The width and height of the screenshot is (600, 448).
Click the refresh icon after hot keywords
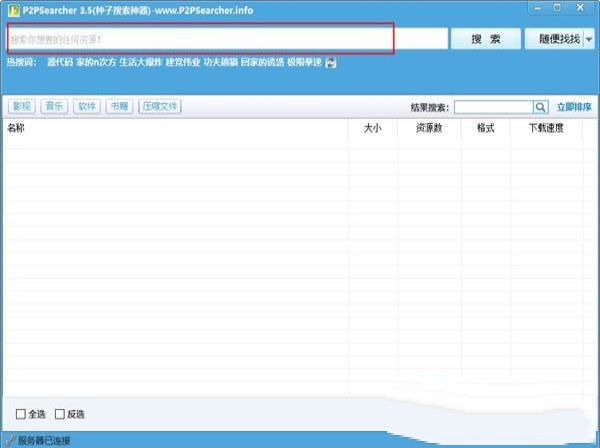(x=331, y=62)
